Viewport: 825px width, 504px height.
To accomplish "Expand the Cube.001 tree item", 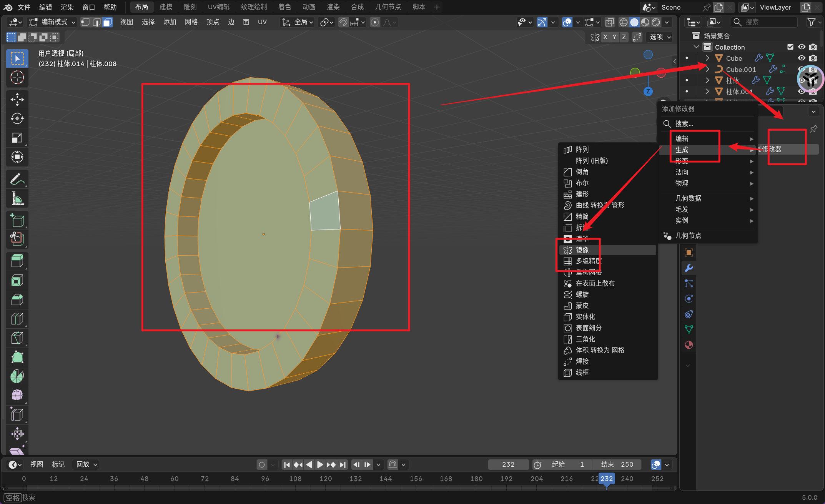I will [x=707, y=69].
